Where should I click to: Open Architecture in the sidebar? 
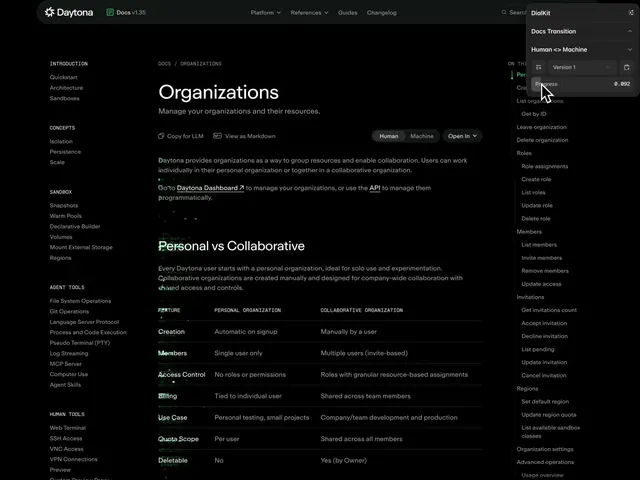[x=66, y=88]
